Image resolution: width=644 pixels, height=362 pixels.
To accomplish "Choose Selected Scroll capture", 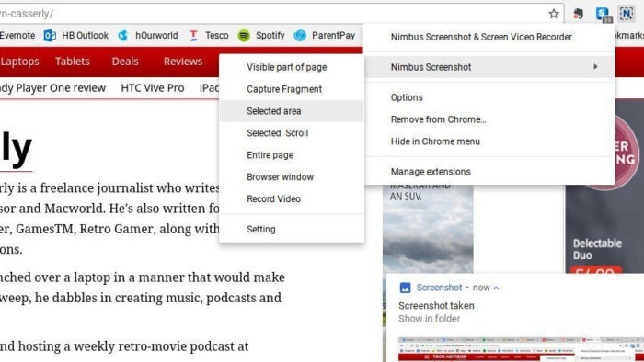I will pos(292,133).
